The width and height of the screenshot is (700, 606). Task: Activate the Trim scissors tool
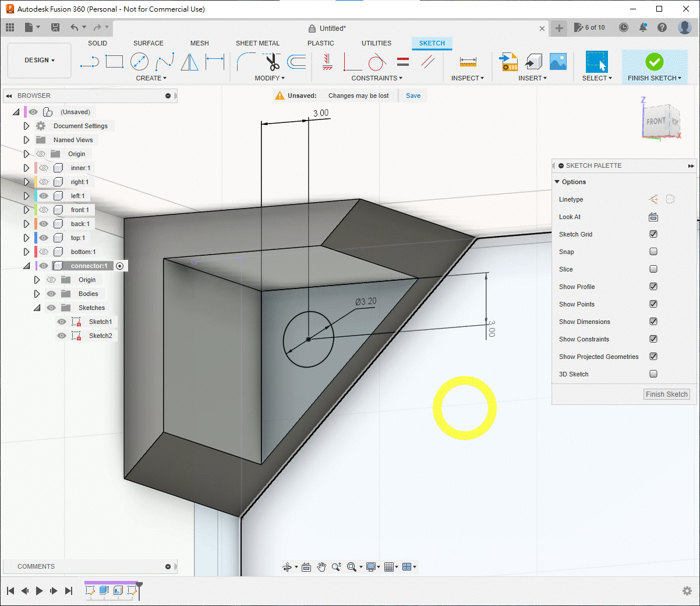pos(272,62)
